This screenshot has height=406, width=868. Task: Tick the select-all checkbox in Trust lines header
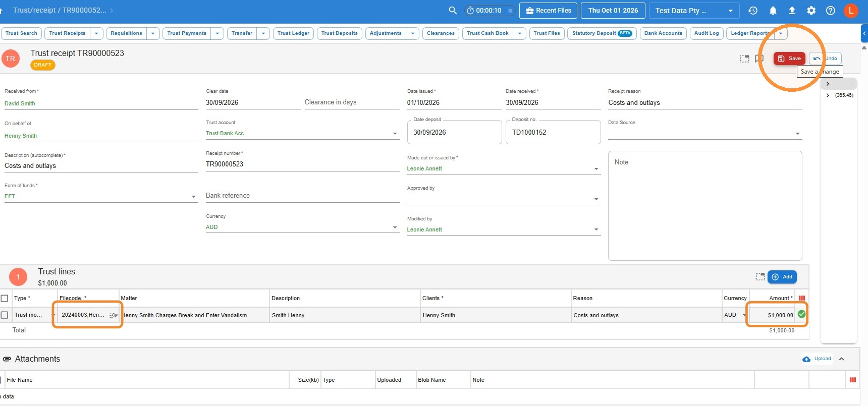tap(5, 298)
